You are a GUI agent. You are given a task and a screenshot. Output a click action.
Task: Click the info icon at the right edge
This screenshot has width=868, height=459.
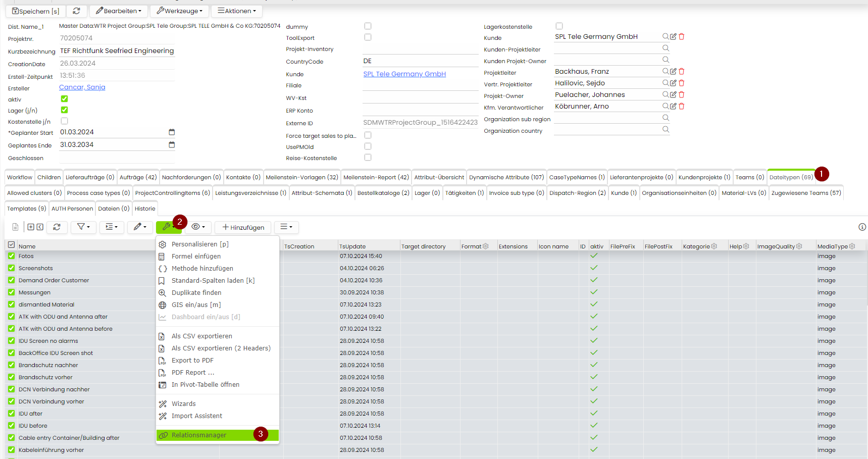(862, 227)
